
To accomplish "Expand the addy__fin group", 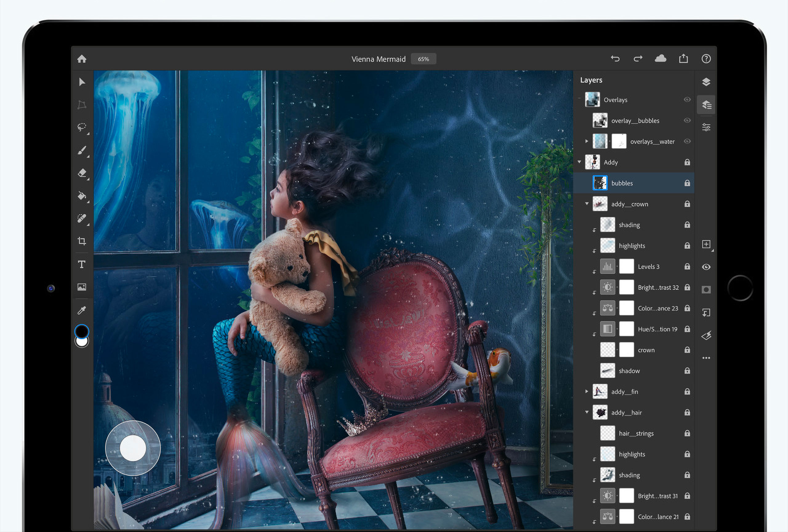I will coord(587,391).
